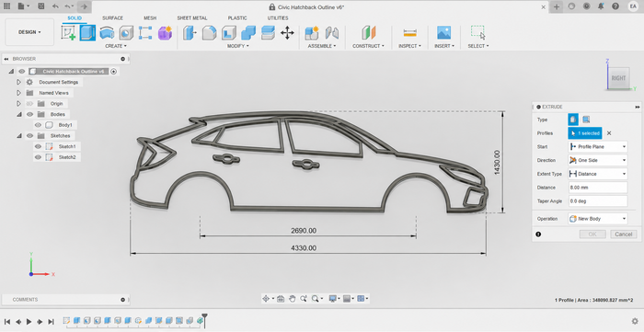
Task: Choose the Joint tool in Assemble
Action: pos(332,33)
